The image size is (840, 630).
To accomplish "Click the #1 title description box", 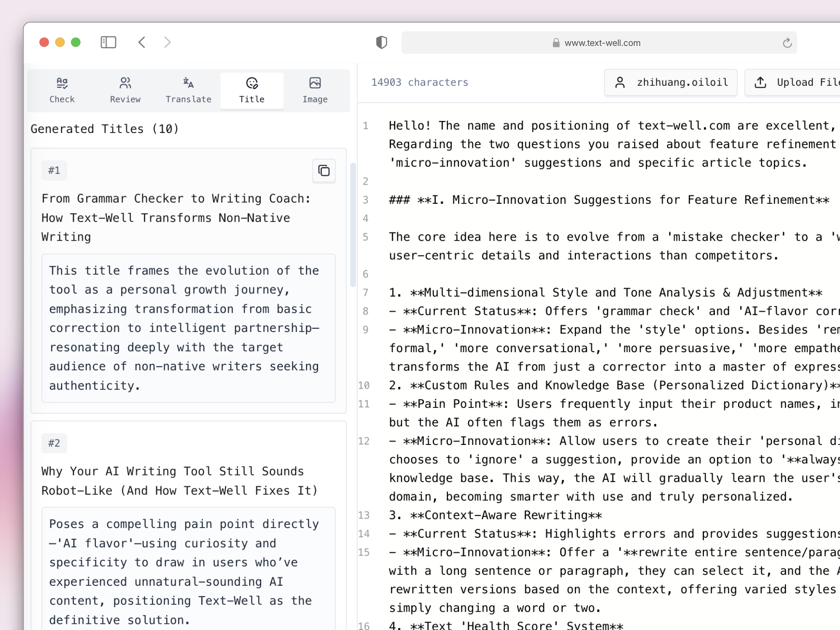I will (189, 328).
